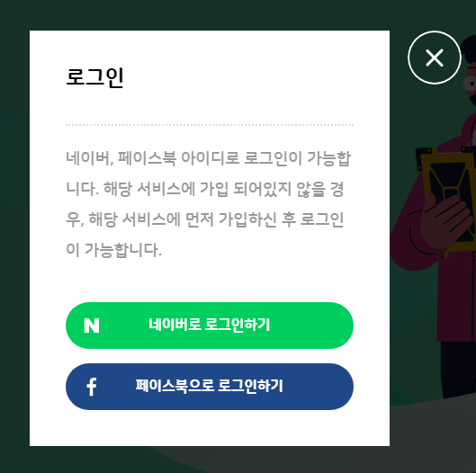Image resolution: width=476 pixels, height=473 pixels.
Task: Click the empty white area below the Facebook button
Action: click(x=210, y=428)
